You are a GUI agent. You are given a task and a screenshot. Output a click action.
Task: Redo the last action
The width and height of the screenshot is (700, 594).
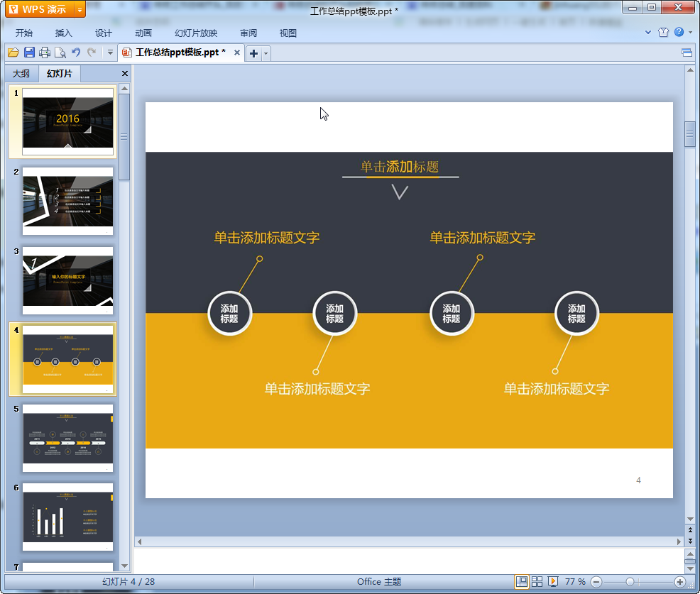(92, 53)
